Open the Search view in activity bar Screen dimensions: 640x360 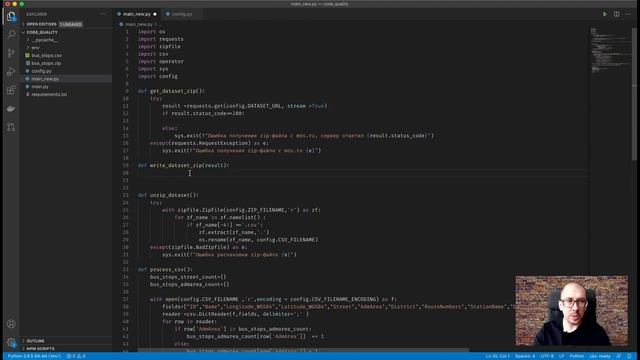[11, 34]
